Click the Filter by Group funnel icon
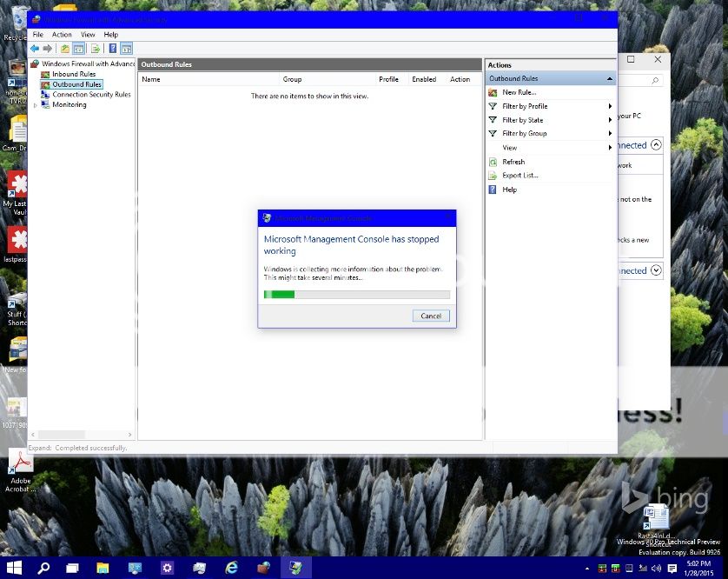 [x=493, y=134]
